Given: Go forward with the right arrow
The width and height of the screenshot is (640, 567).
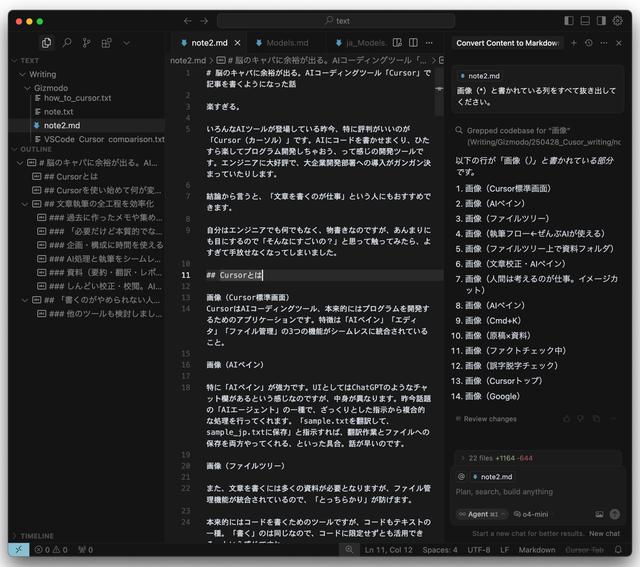Looking at the screenshot, I should point(204,21).
